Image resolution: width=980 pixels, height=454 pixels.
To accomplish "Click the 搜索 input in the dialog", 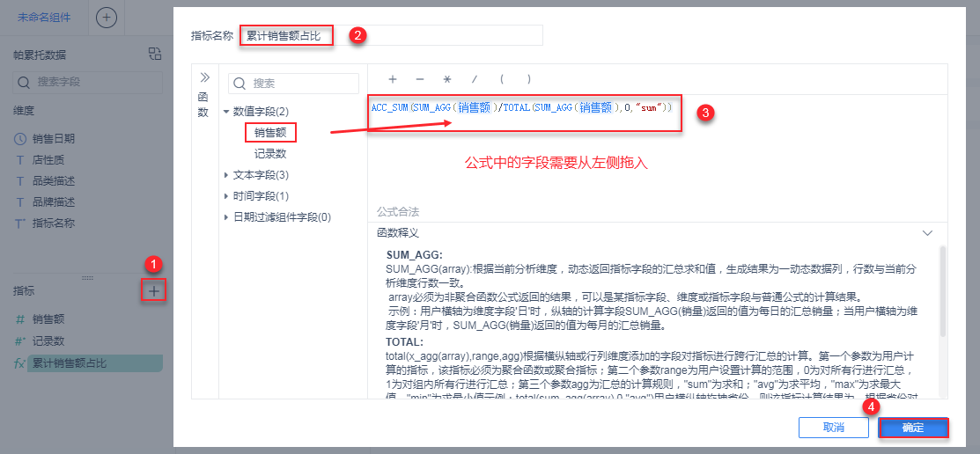I will point(293,84).
